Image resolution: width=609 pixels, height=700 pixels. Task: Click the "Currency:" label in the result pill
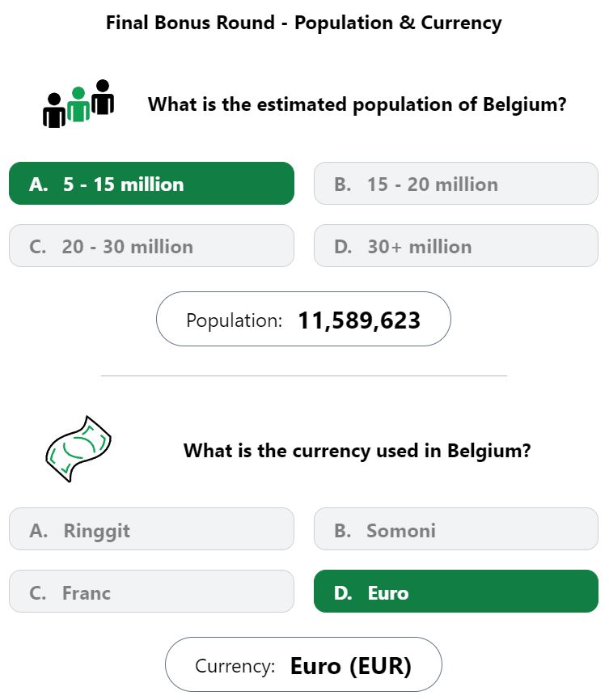[x=235, y=666]
